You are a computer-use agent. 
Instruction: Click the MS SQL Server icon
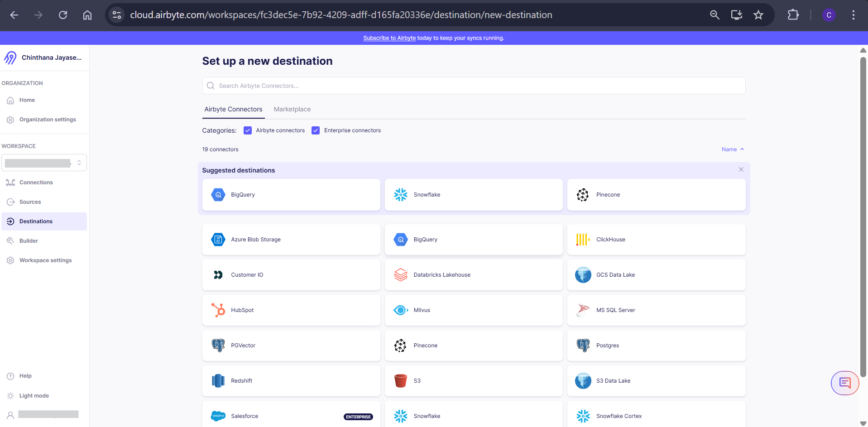583,310
